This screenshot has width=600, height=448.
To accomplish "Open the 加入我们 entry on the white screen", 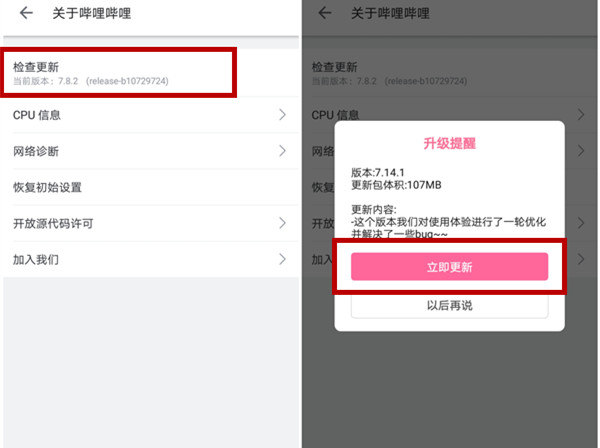I will (x=151, y=259).
